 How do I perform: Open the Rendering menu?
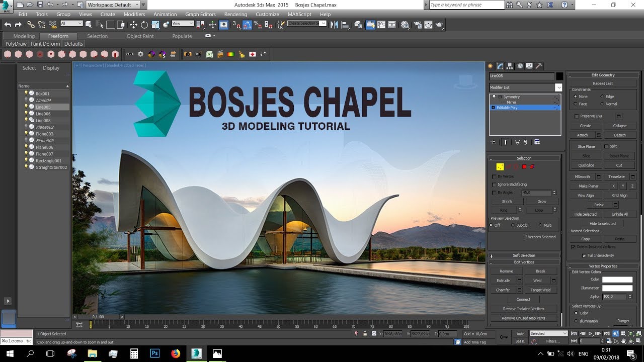(235, 15)
